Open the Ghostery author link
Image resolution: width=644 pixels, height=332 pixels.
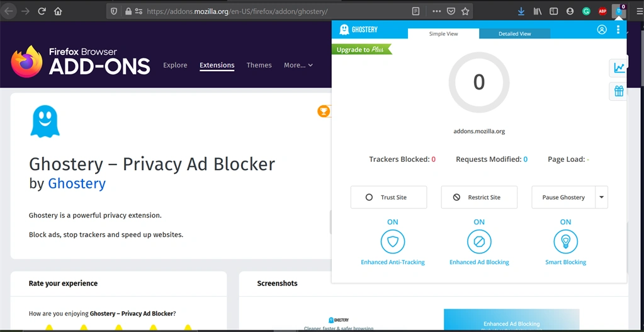(x=77, y=183)
